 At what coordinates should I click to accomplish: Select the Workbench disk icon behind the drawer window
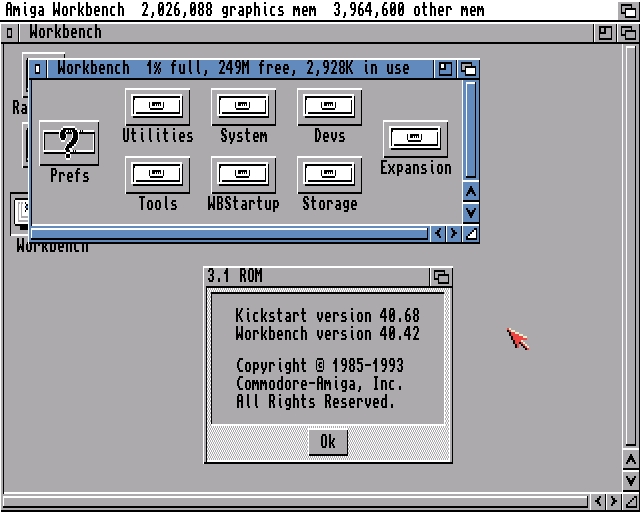click(20, 214)
